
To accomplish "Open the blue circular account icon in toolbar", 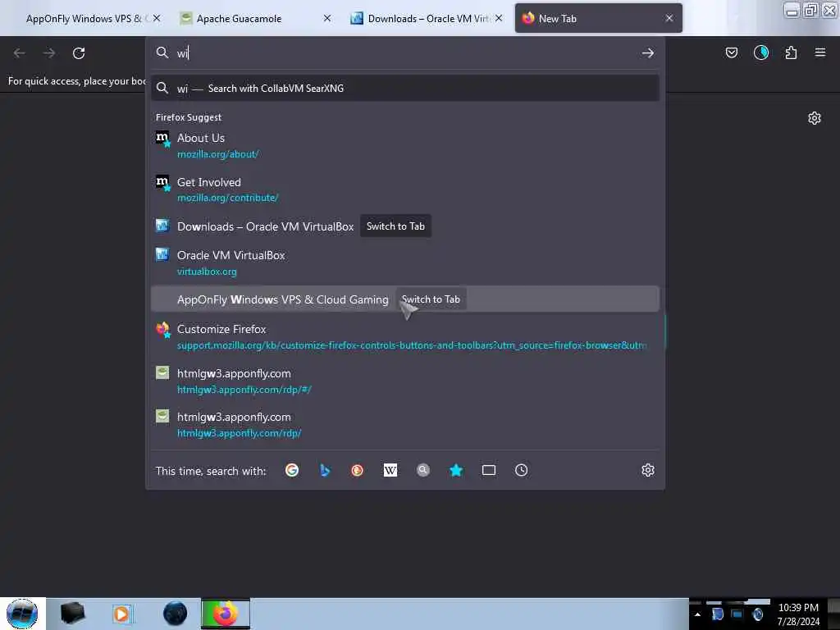I will (x=760, y=52).
